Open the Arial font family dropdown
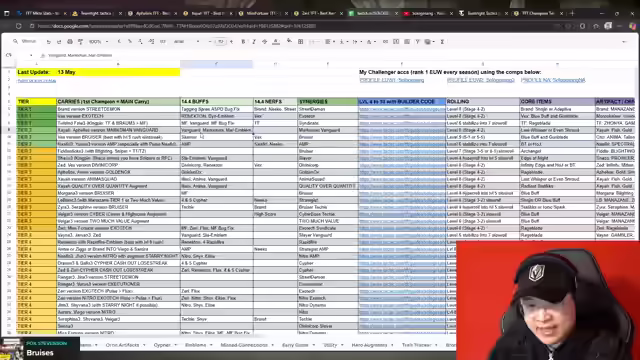This screenshot has height=360, width=640. (x=187, y=42)
